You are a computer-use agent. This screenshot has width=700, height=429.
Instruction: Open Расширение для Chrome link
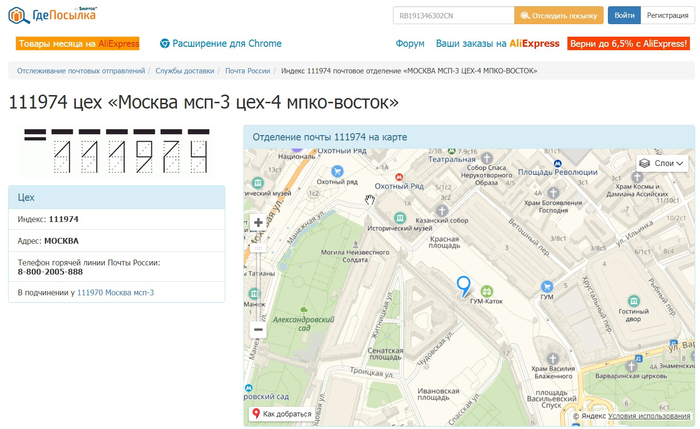(227, 43)
